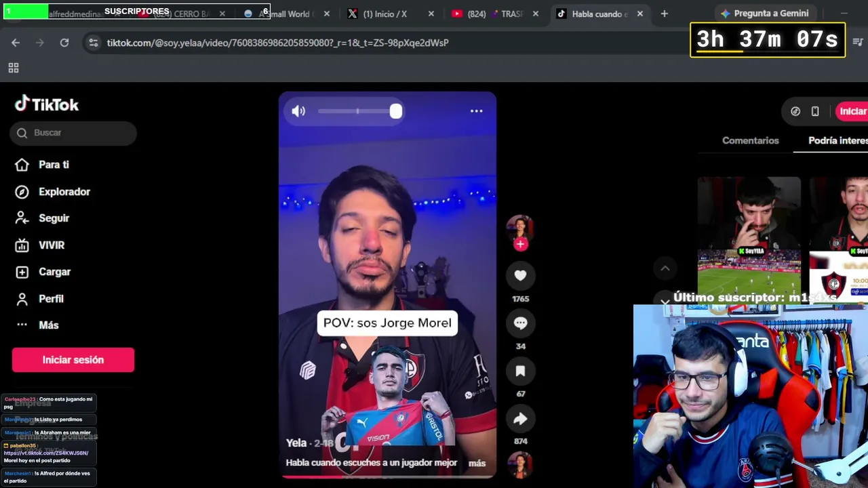Switch to the Small World browser tab
The width and height of the screenshot is (868, 488).
pos(285,14)
